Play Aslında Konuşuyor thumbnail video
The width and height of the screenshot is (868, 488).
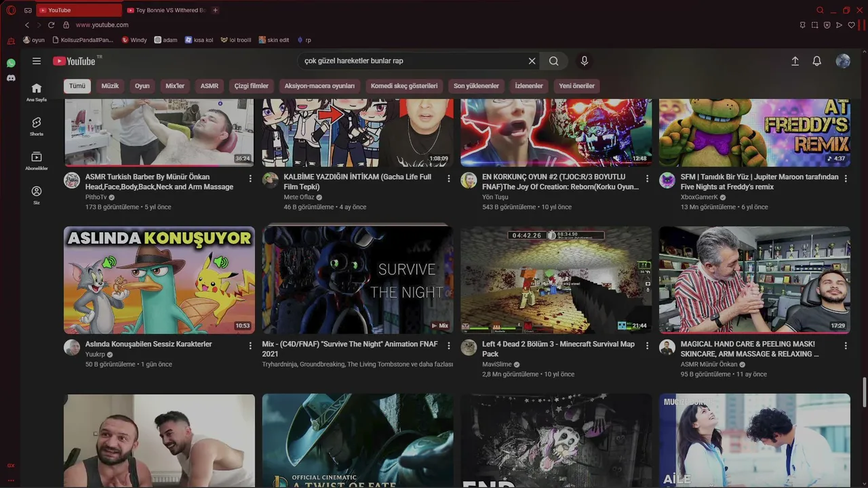[x=159, y=280]
